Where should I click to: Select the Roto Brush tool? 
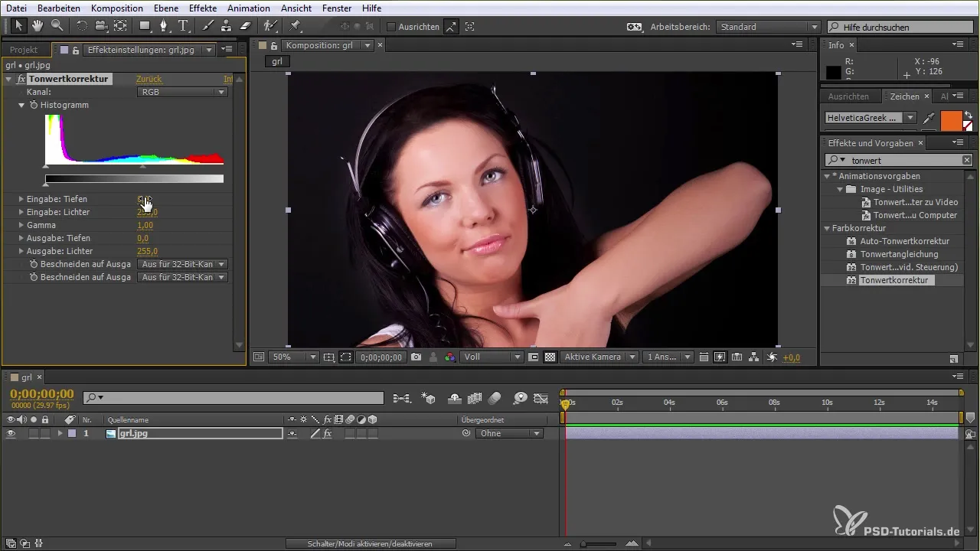click(x=269, y=26)
